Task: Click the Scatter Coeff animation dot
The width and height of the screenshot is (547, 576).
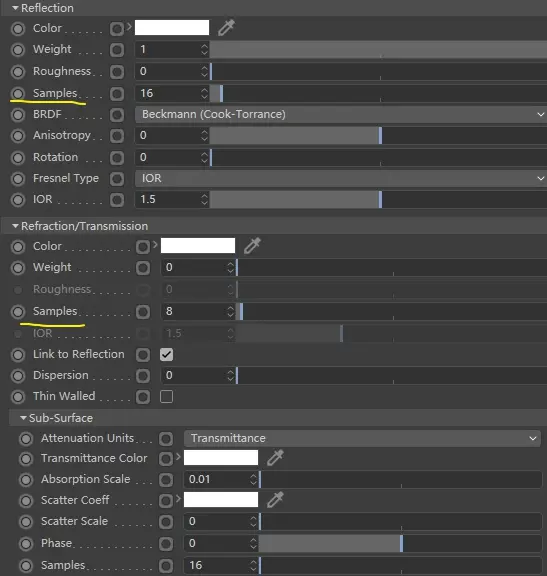Action: (x=26, y=501)
